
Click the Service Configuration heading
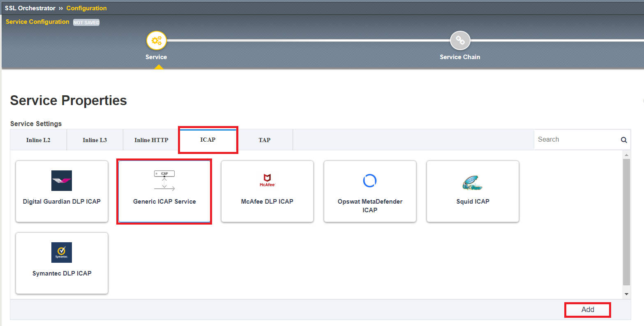(37, 22)
